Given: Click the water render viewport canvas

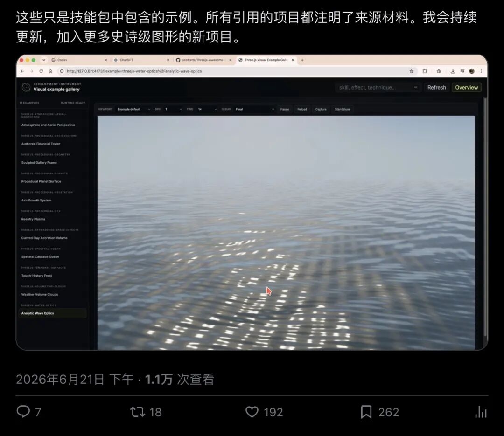Looking at the screenshot, I should [x=286, y=233].
